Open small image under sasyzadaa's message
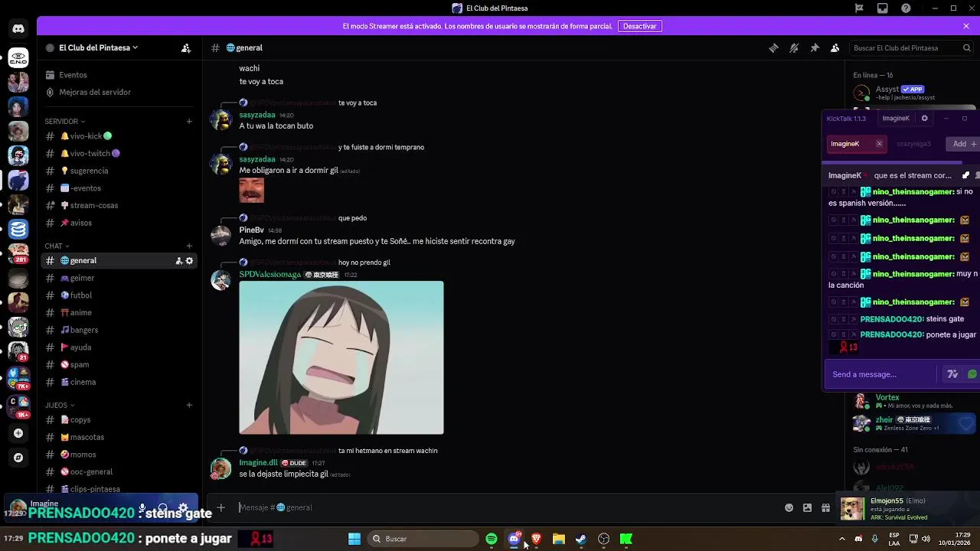 click(x=252, y=191)
